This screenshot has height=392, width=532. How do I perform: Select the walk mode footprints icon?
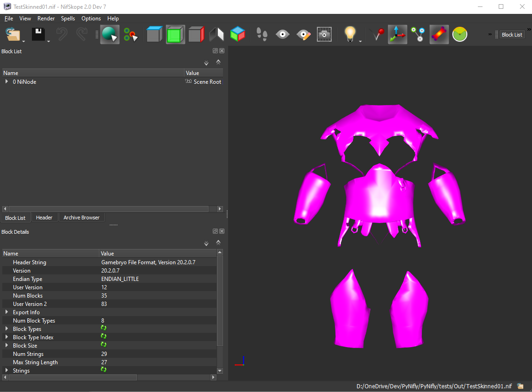(261, 34)
